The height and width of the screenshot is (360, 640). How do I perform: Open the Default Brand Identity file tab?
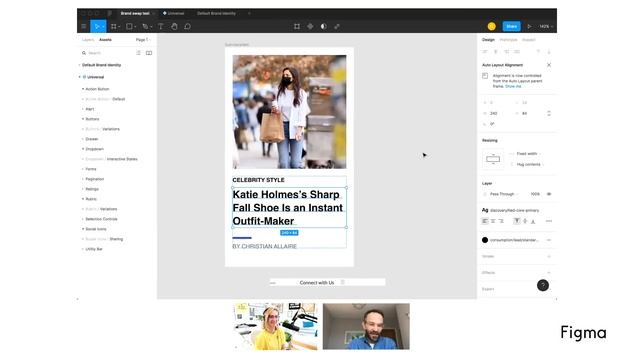click(216, 13)
